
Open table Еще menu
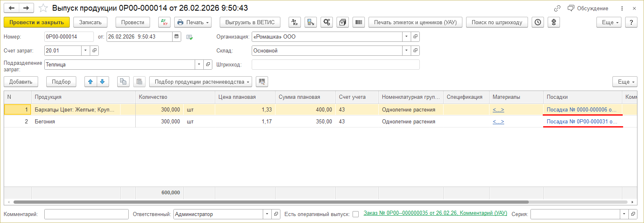[625, 82]
